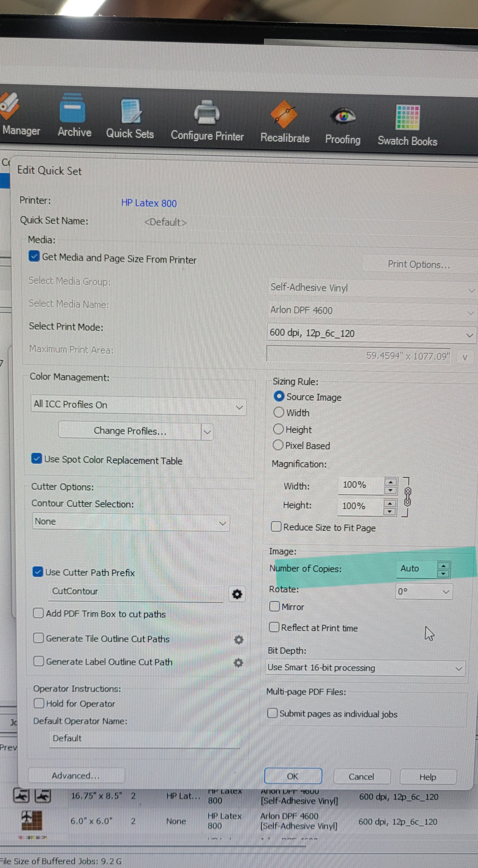
Task: Click the thumbnail of the 6.0" x 6.0" job
Action: [32, 820]
